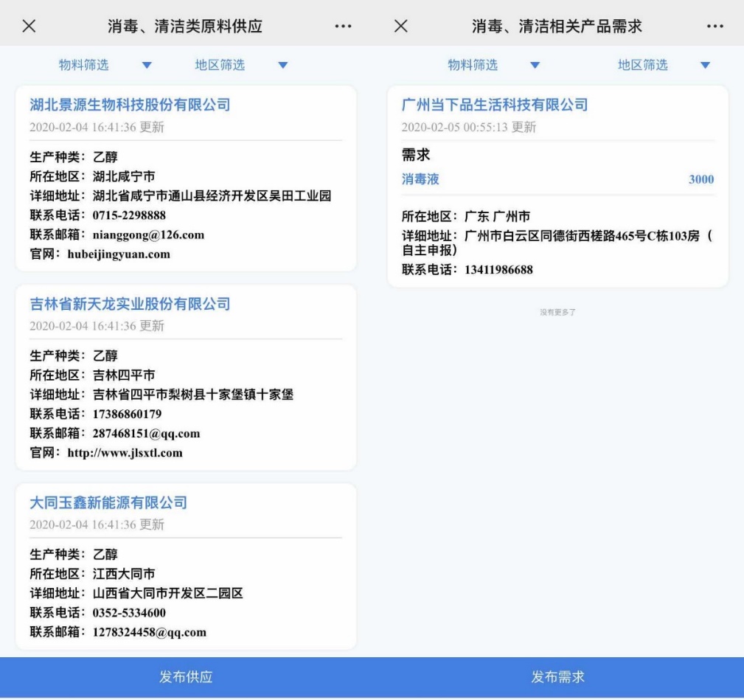
Task: Click email nianggong@126.com
Action: click(148, 235)
